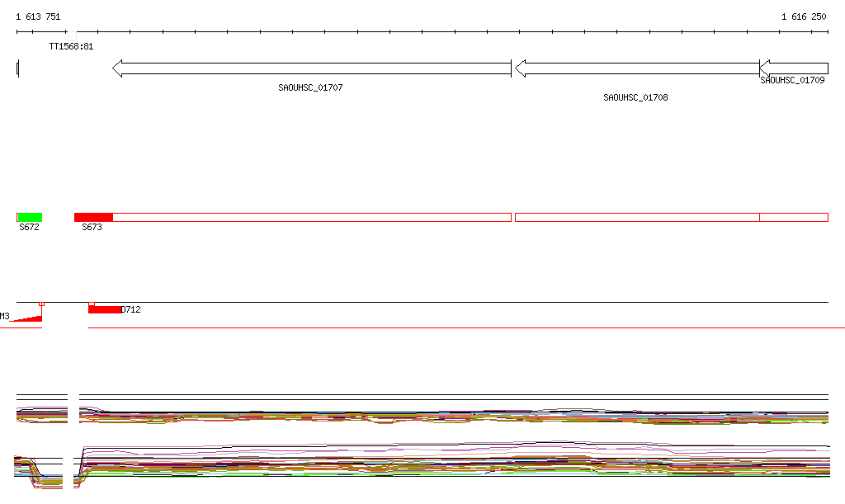Click the TT1568:81 label
The width and height of the screenshot is (845, 504).
[71, 47]
